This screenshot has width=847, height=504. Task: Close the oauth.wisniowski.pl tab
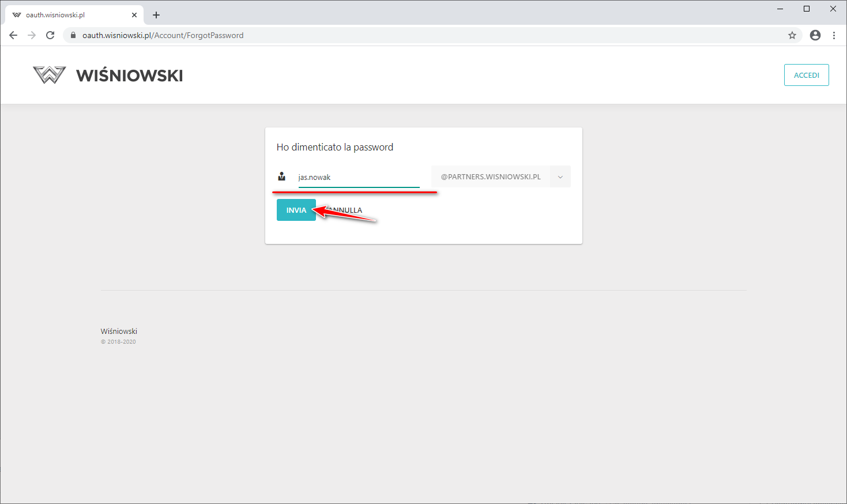click(134, 15)
